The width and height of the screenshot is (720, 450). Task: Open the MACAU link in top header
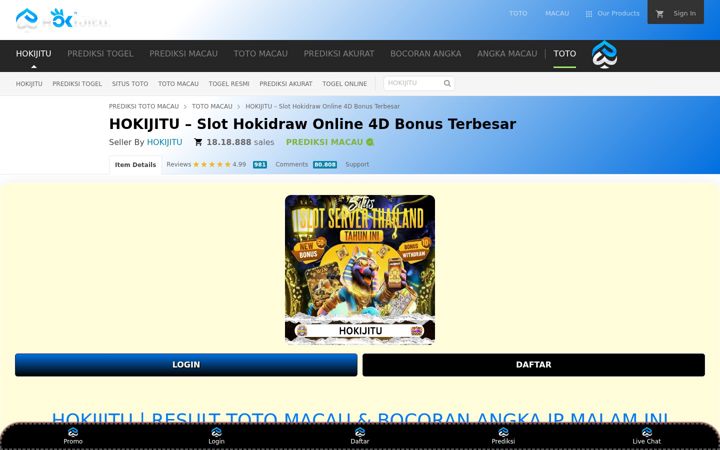click(557, 13)
